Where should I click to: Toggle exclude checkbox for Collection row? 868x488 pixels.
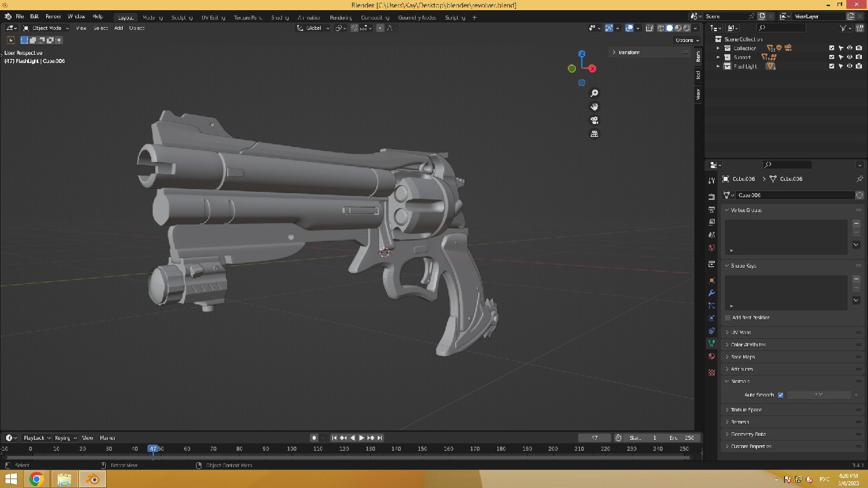832,48
